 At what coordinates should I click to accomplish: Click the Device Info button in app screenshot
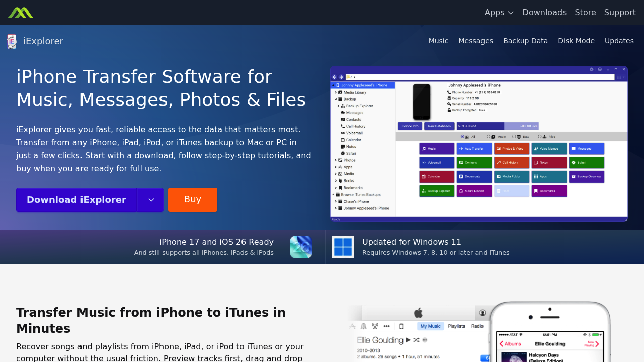click(x=410, y=126)
